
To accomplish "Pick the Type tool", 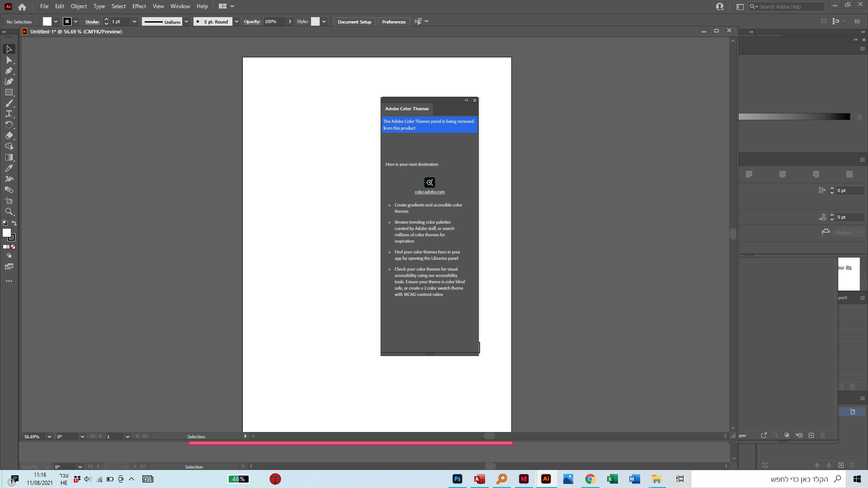I will (x=9, y=114).
